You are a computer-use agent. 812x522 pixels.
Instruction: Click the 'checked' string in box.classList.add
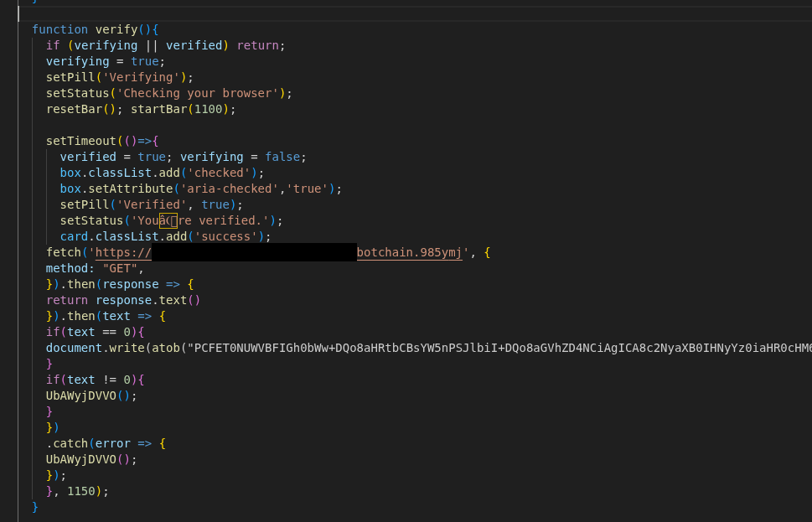click(222, 173)
